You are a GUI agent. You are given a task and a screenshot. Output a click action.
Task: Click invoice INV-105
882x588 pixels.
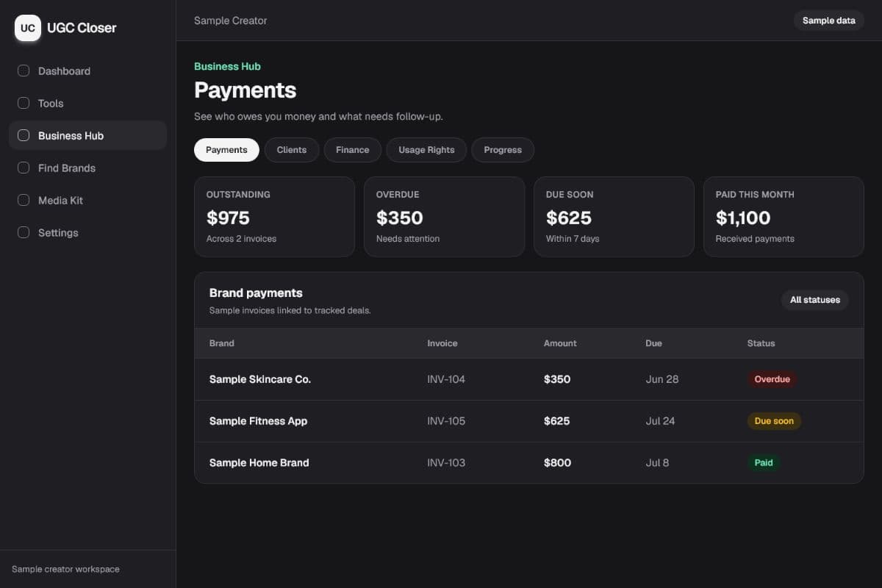click(x=446, y=421)
